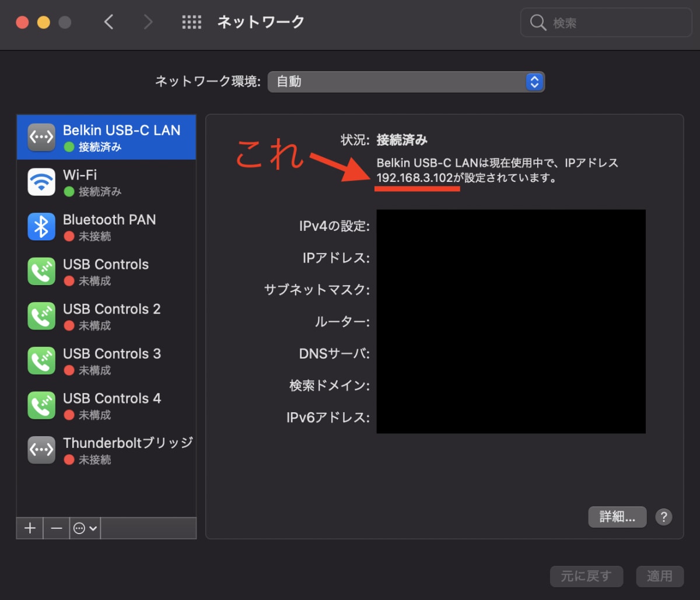This screenshot has height=600, width=700.
Task: Select the Belkin USB-C LAN label
Action: [122, 131]
